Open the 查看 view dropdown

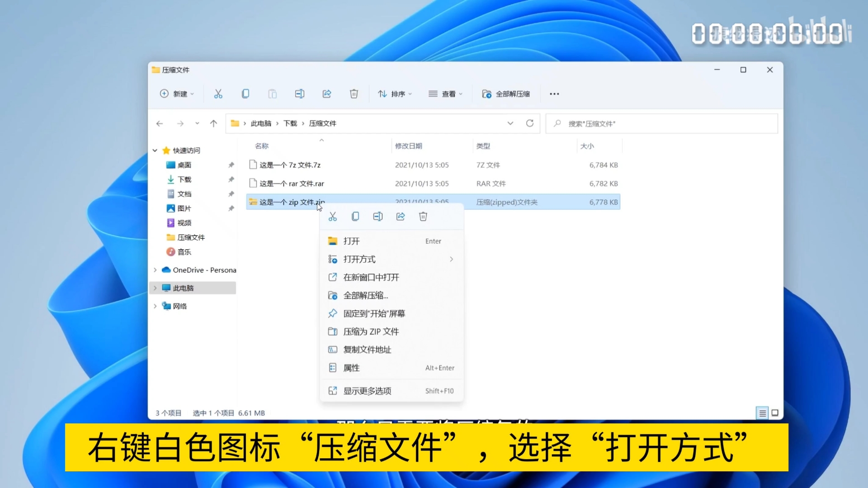coord(445,94)
